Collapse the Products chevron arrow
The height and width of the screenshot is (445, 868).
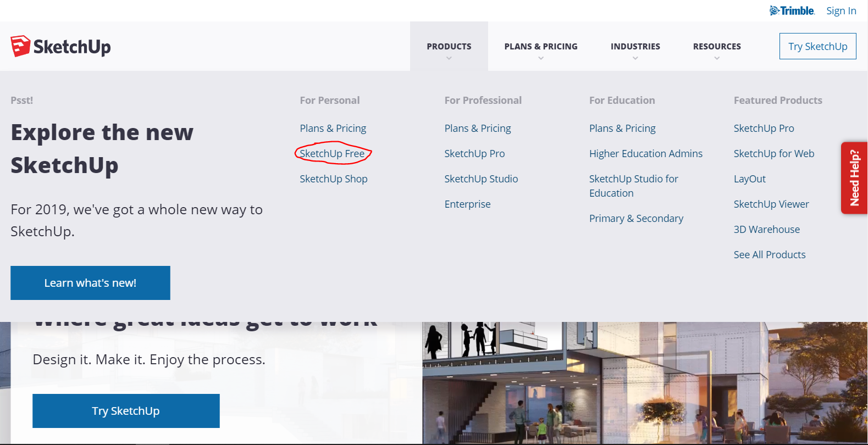(449, 58)
